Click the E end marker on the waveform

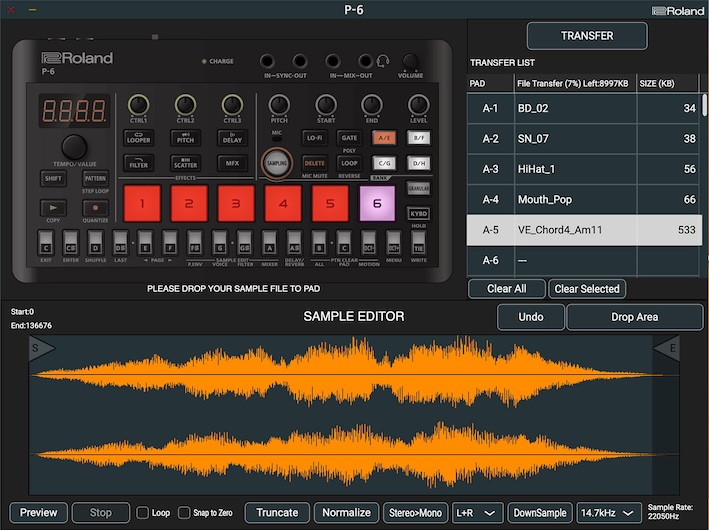click(667, 348)
